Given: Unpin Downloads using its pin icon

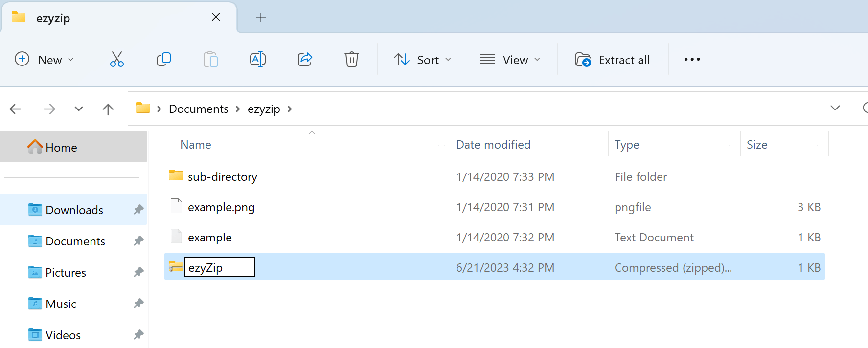Looking at the screenshot, I should tap(138, 210).
